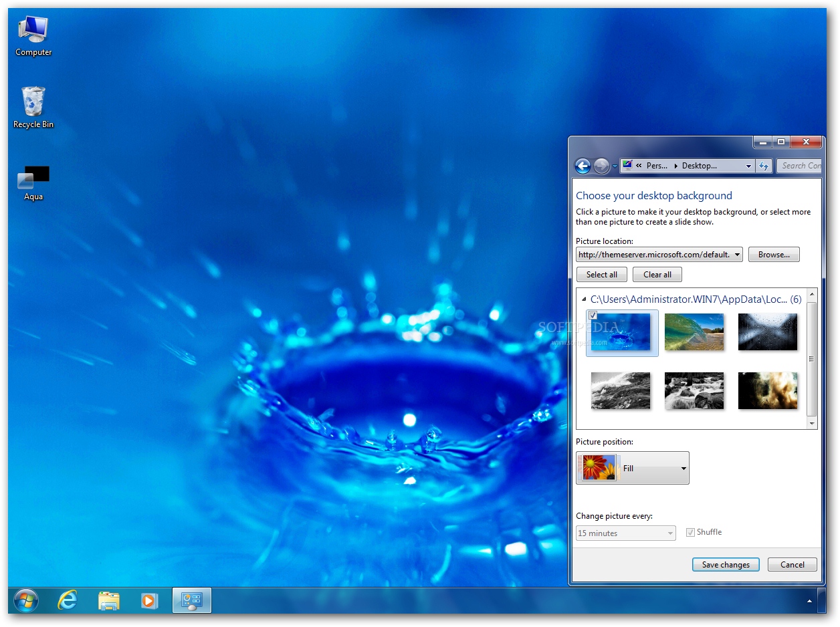
Task: Click the wallpaper list scroll down arrow
Action: pos(812,423)
